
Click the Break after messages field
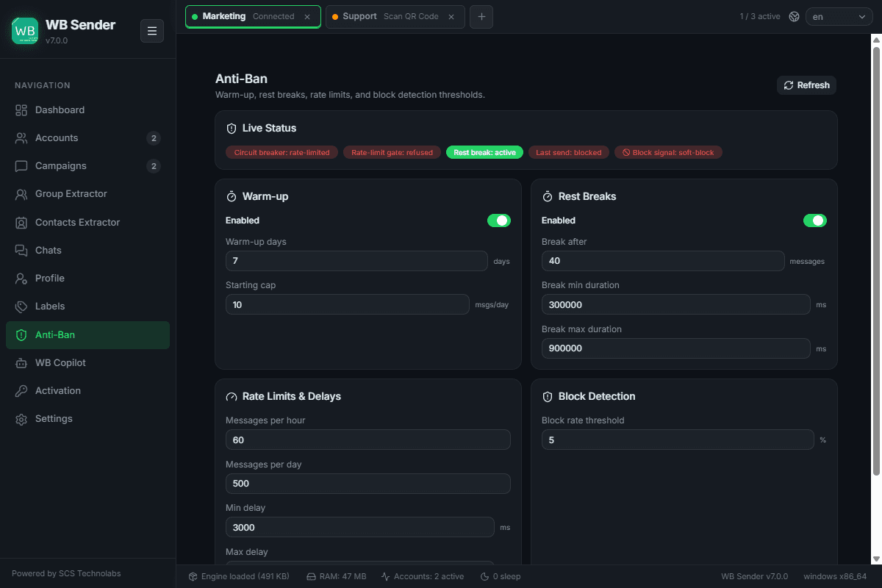click(x=663, y=261)
